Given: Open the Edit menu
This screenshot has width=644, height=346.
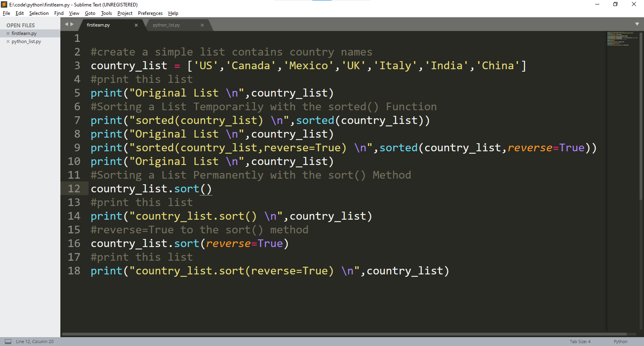Looking at the screenshot, I should coord(20,13).
